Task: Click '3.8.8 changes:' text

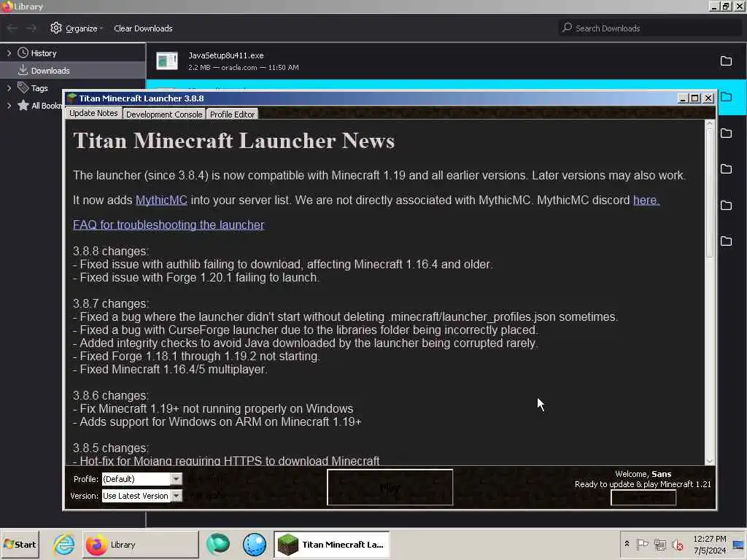Action: tap(111, 251)
